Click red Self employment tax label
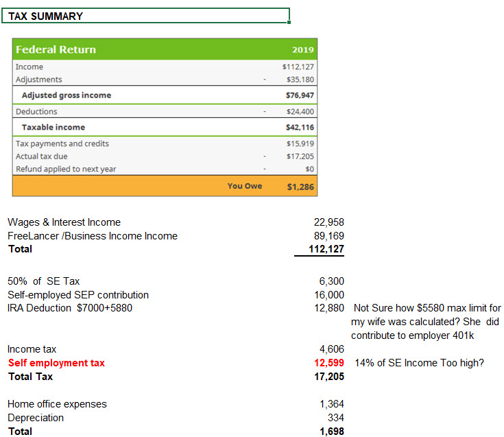Viewport: 504px width, 437px height. [56, 363]
